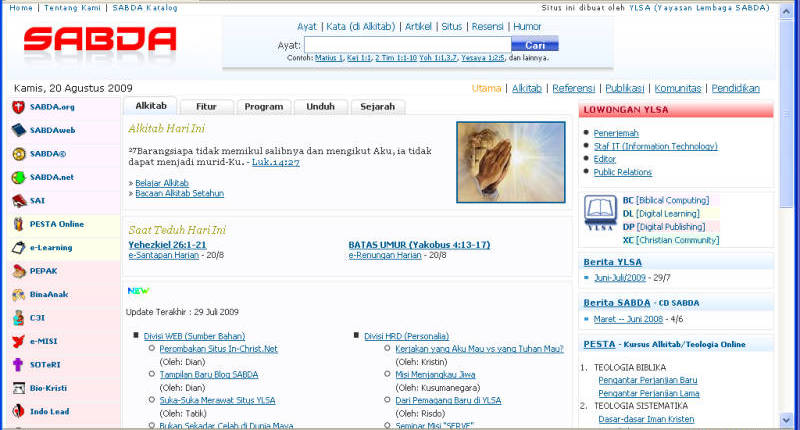Click the e-MISI red bird icon
Screen dimensions: 800x430
click(x=18, y=342)
